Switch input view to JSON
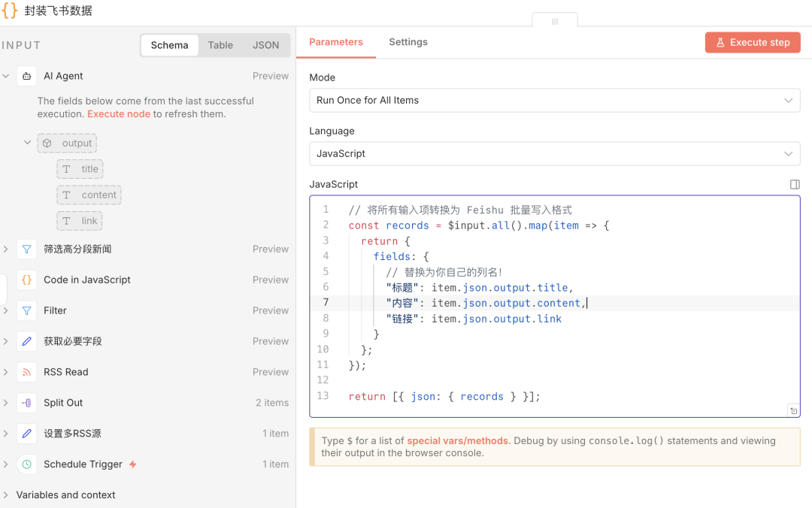The image size is (812, 508). pyautogui.click(x=265, y=45)
